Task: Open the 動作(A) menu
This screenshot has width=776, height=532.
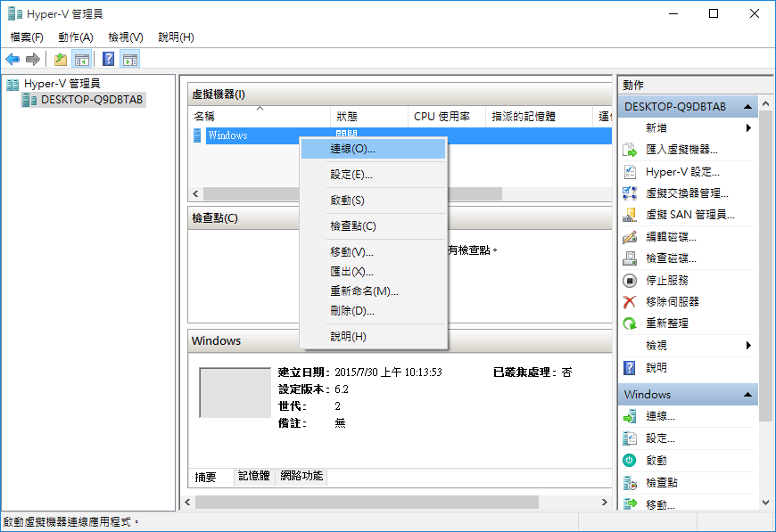Action: point(76,37)
